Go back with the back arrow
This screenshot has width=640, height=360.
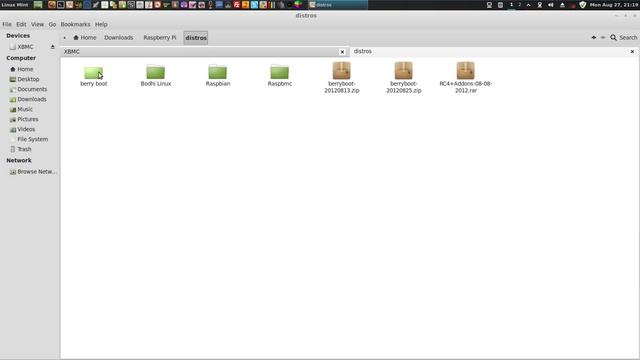(x=594, y=38)
